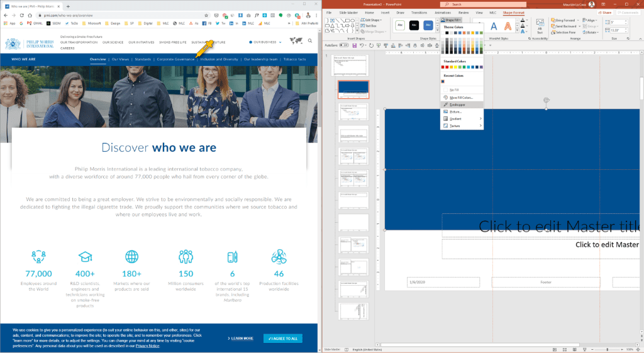Open the File tab in PowerPoint
644x353 pixels.
pos(329,13)
